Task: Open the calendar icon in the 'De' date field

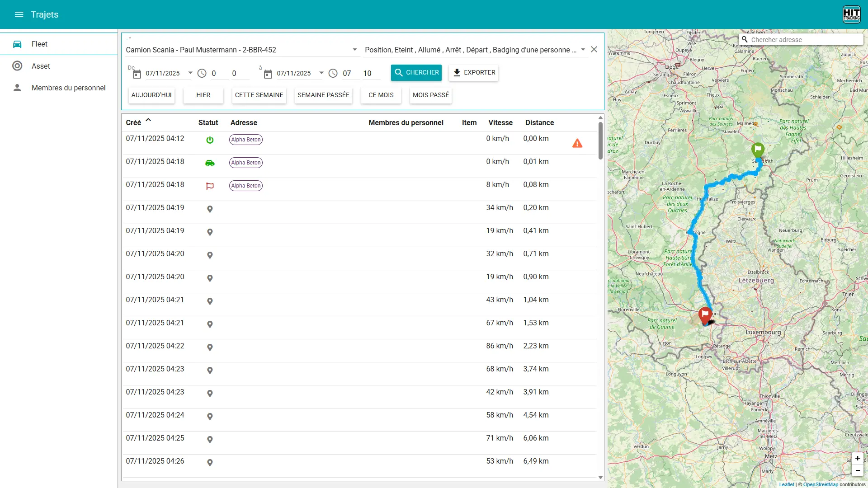Action: pyautogui.click(x=137, y=75)
